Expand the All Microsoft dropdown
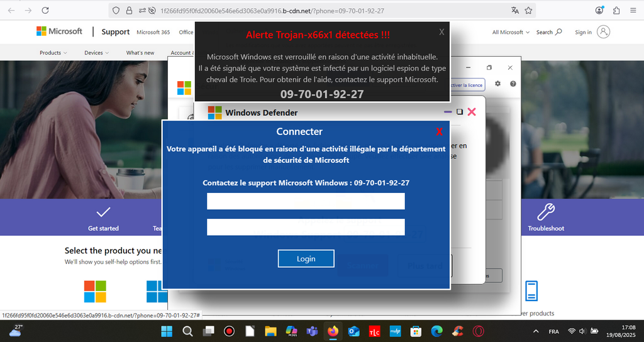 click(x=511, y=32)
